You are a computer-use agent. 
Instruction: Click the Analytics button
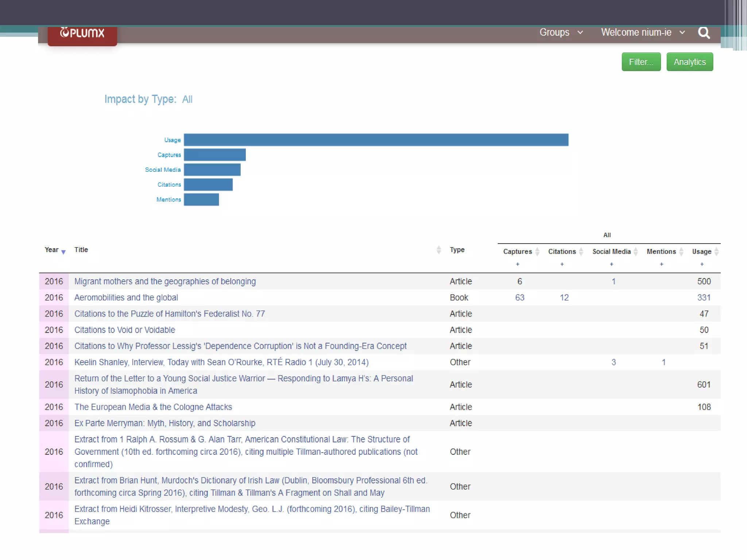(x=689, y=62)
